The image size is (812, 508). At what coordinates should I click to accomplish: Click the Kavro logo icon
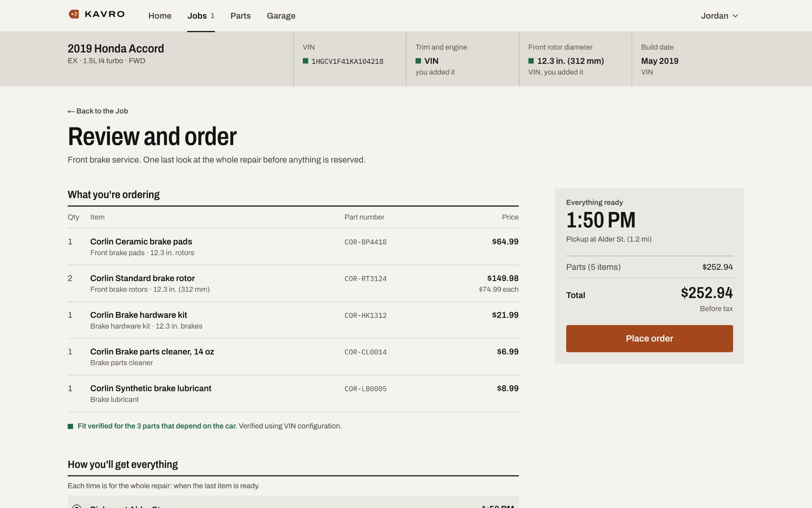tap(74, 14)
